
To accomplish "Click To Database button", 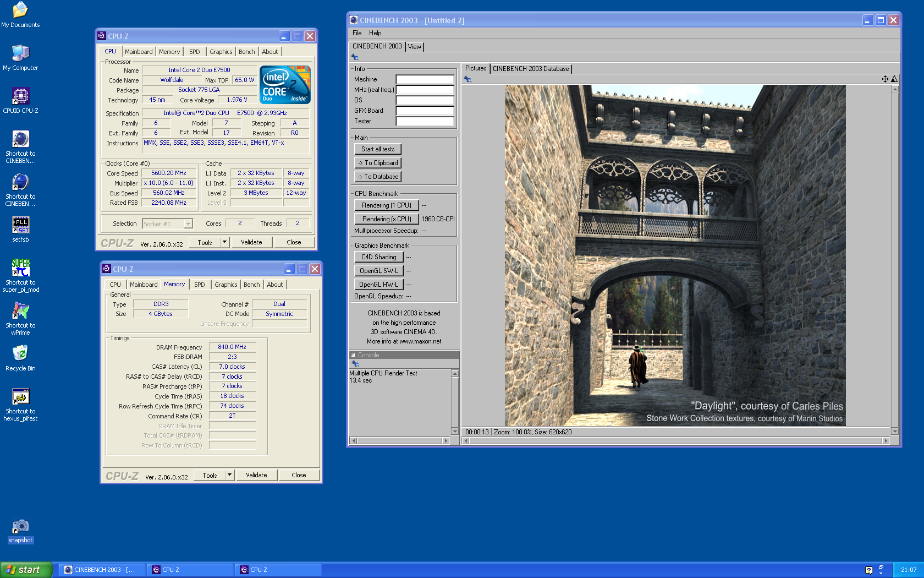I will click(378, 177).
